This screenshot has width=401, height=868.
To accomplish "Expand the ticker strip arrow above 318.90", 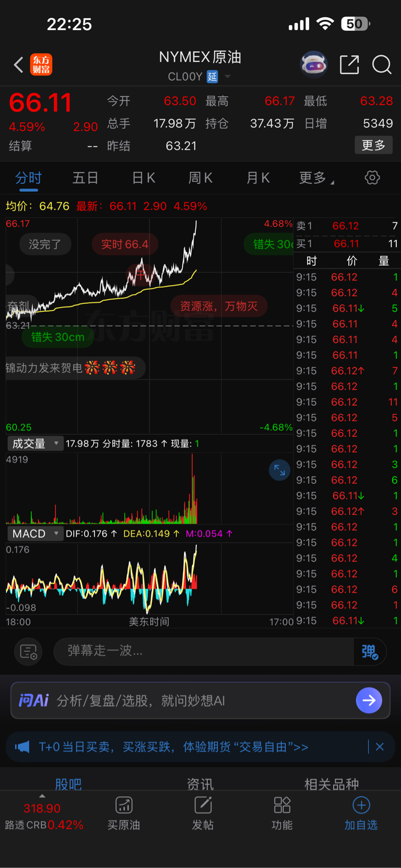I will point(42,796).
